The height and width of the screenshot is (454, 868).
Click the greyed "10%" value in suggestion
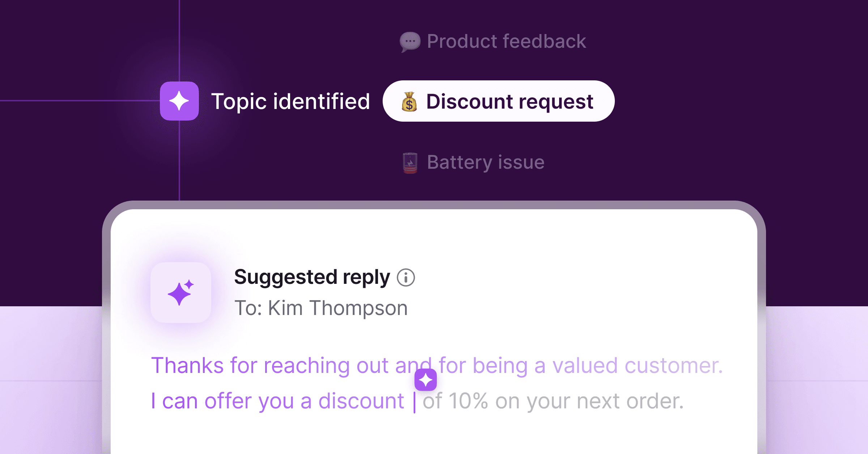click(x=468, y=401)
